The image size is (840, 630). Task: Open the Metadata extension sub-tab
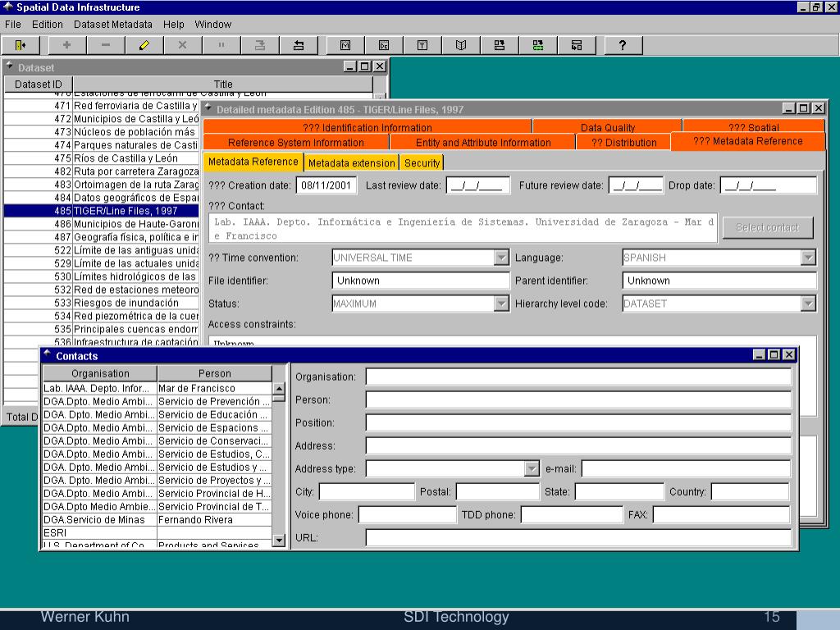tap(351, 163)
